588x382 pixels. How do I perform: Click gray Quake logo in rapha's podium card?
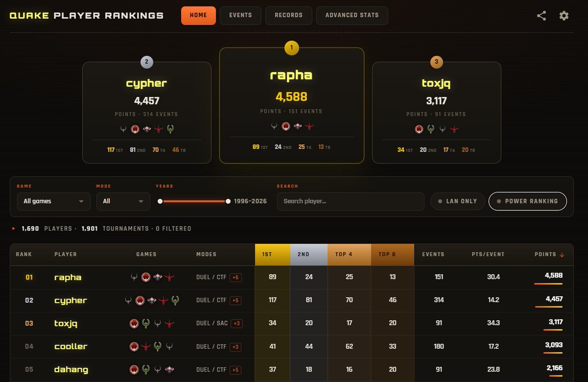[x=274, y=127]
